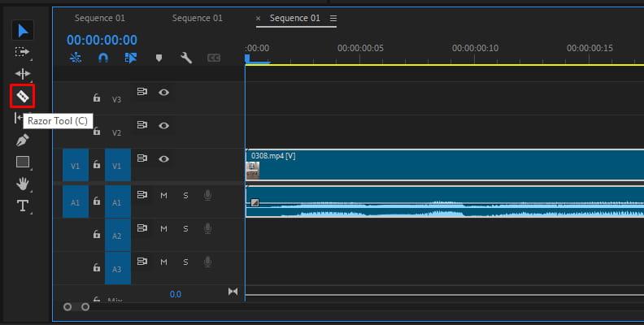Click the audio clip fx badge
The height and width of the screenshot is (325, 644).
point(255,202)
